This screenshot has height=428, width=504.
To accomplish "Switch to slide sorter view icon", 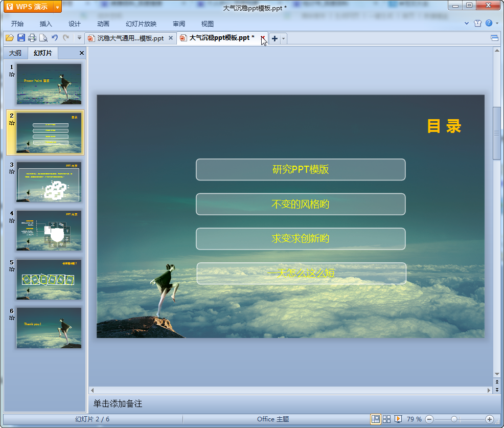I will pyautogui.click(x=386, y=419).
